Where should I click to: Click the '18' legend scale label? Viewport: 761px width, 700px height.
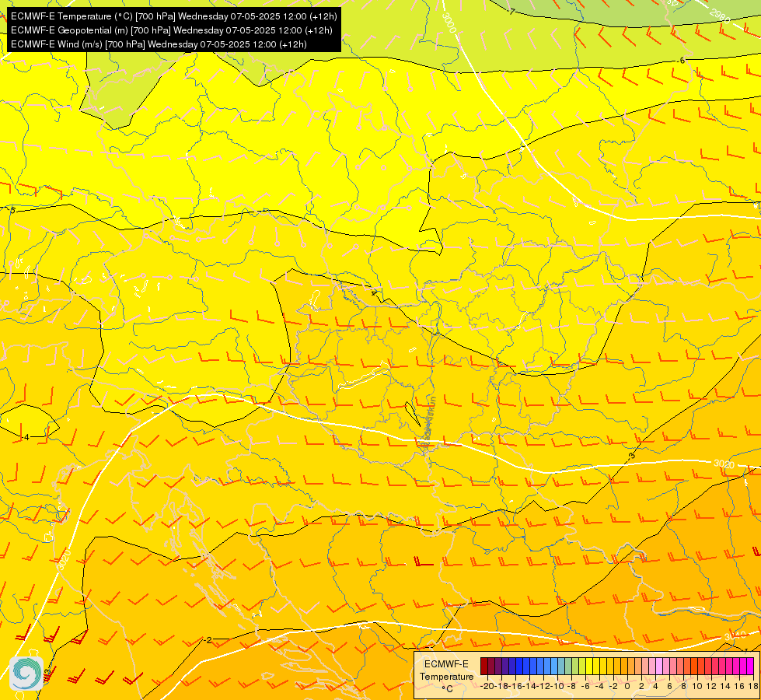pyautogui.click(x=753, y=687)
